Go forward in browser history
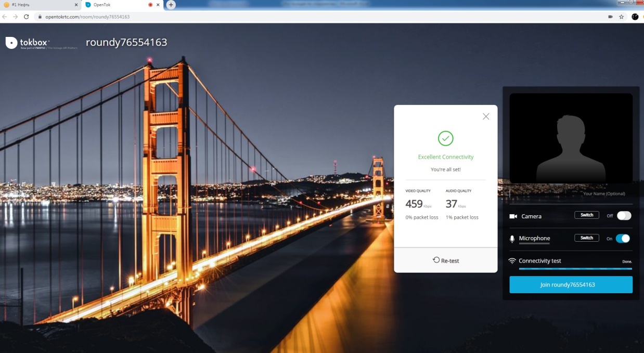This screenshot has width=644, height=353. click(16, 17)
